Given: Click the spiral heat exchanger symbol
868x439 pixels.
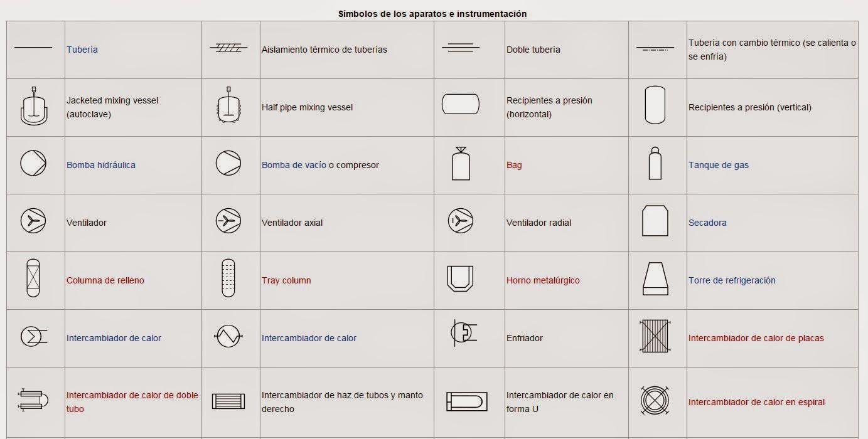Looking at the screenshot, I should click(655, 400).
